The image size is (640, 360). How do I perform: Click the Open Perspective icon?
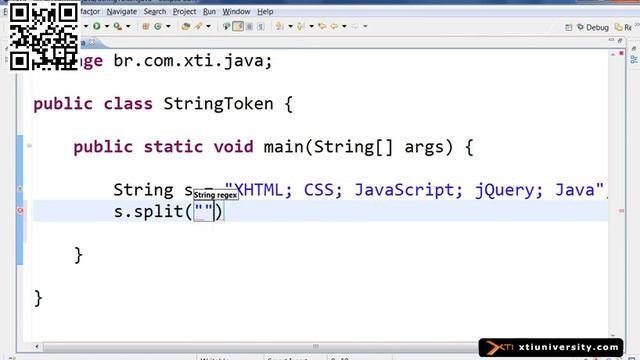click(569, 27)
